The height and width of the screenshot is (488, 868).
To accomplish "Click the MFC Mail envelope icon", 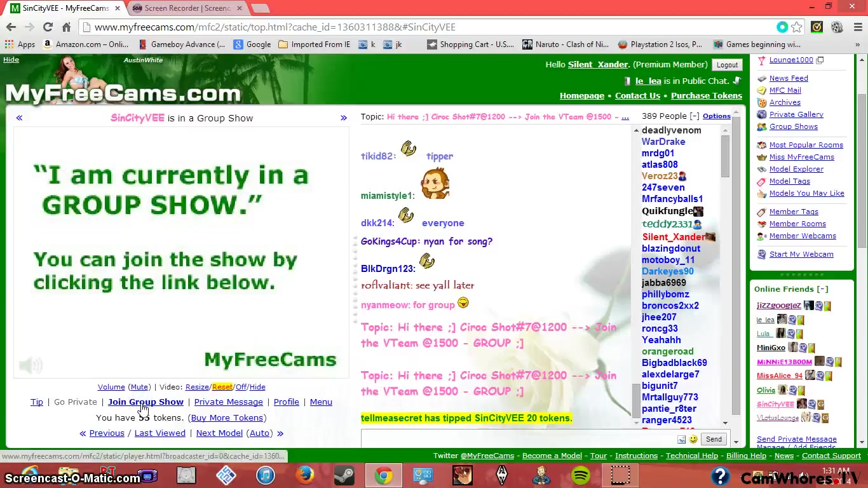I will click(761, 90).
